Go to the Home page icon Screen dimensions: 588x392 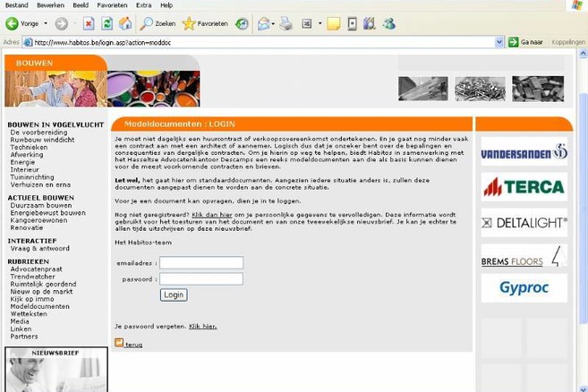pos(125,24)
